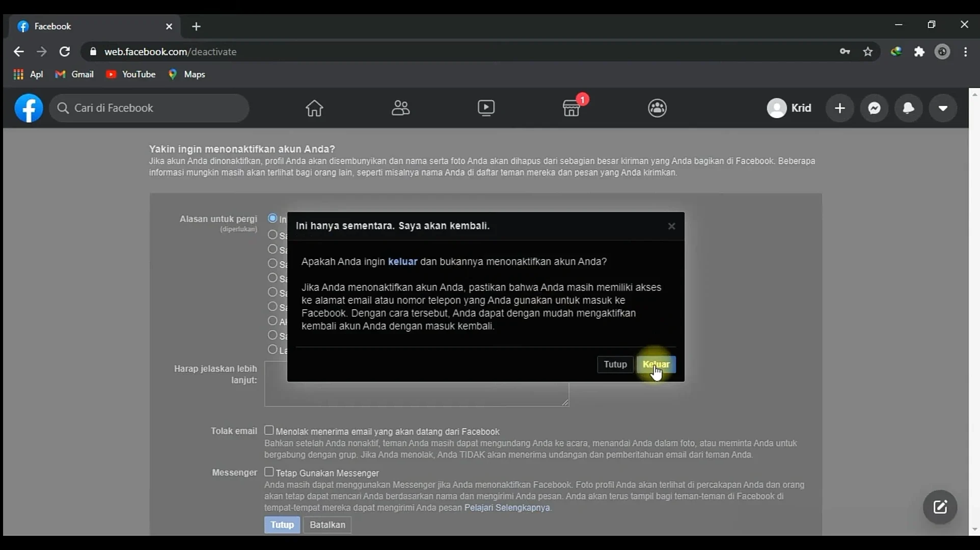Screen dimensions: 980x550
Task: Open Marketplace icon with notification badge
Action: 572,108
